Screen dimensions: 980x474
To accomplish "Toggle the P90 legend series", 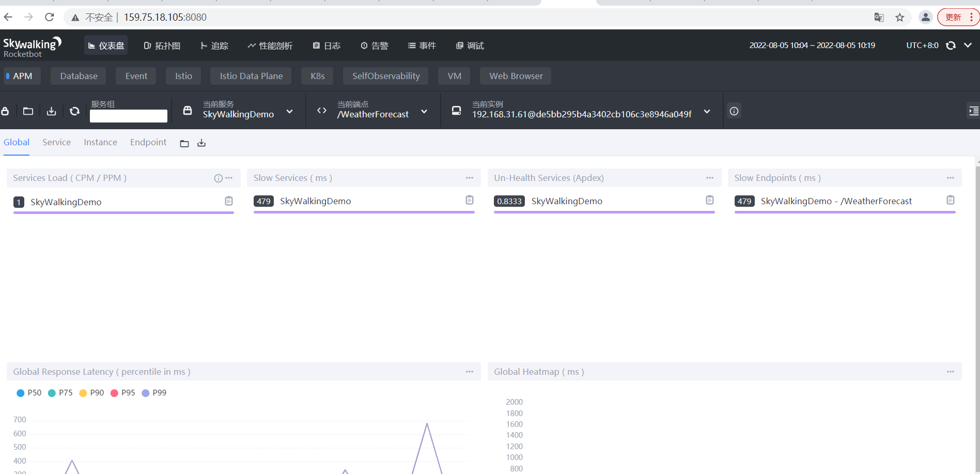I will 91,393.
